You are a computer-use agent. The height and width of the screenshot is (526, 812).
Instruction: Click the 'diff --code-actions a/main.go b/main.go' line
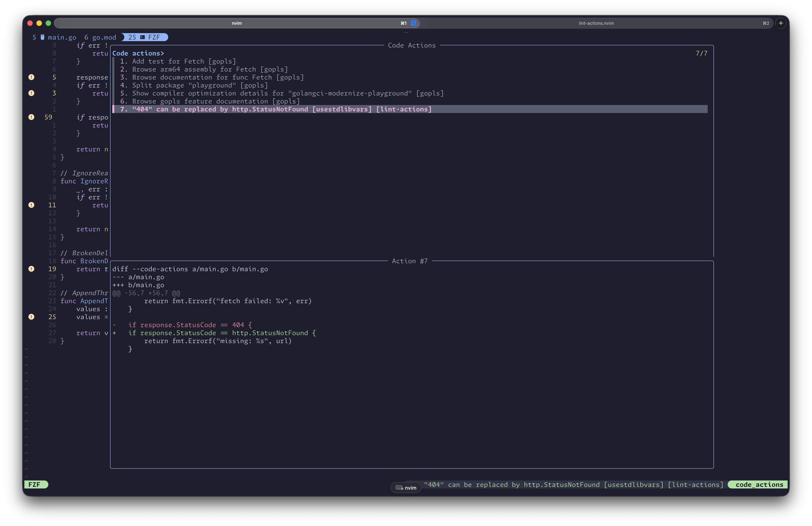tap(190, 269)
